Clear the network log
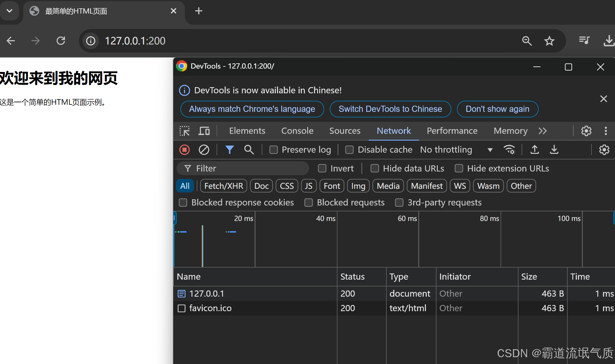This screenshot has height=364, width=615. click(204, 150)
